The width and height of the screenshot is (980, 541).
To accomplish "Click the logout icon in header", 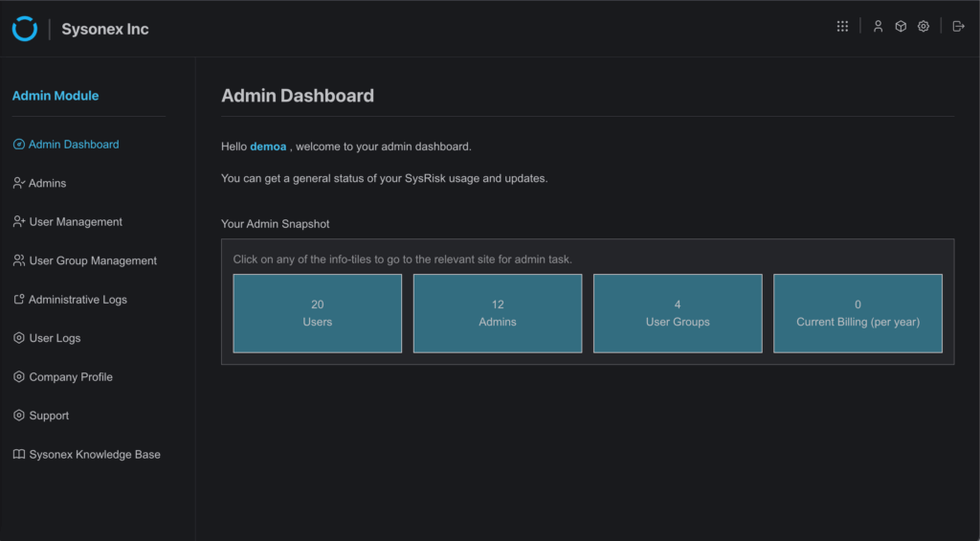I will click(x=958, y=26).
